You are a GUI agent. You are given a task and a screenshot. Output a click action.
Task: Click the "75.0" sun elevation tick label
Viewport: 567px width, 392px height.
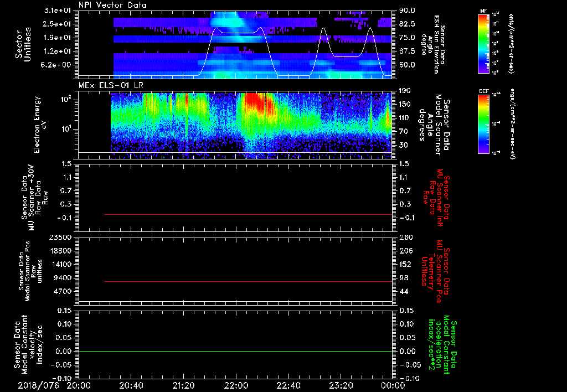coord(407,38)
